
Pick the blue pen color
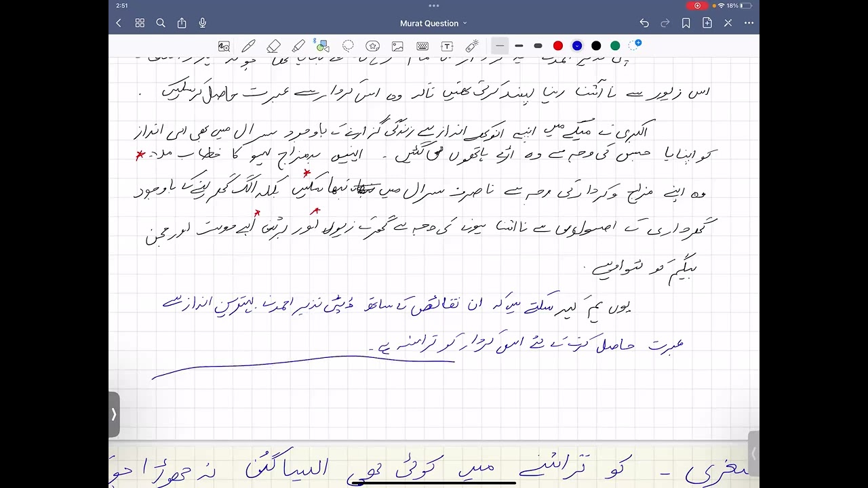click(x=577, y=46)
